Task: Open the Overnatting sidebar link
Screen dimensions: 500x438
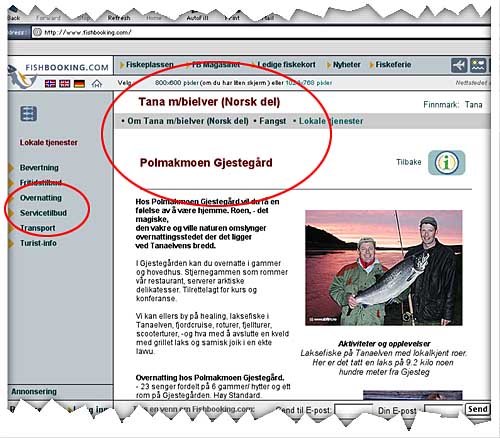Action: (x=41, y=198)
